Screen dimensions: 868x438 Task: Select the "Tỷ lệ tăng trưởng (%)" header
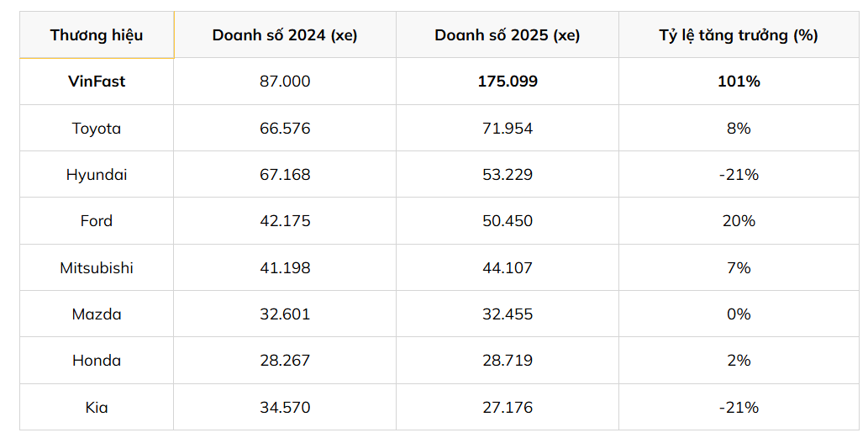tap(739, 35)
